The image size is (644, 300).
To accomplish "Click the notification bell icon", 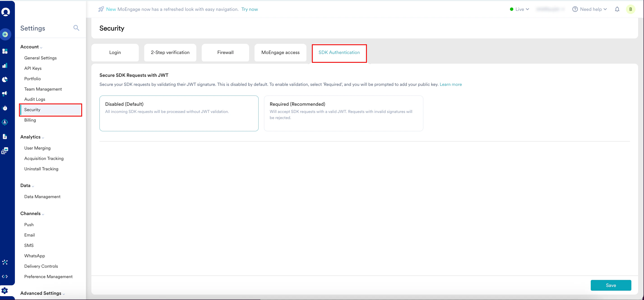I will [x=617, y=9].
